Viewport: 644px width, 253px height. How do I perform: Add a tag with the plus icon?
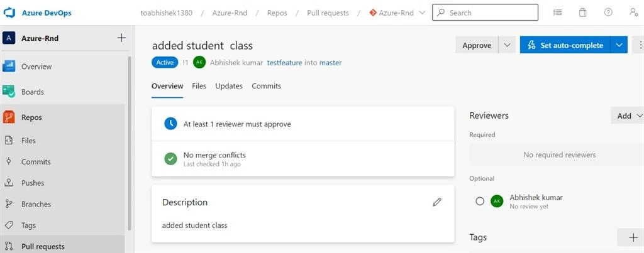tap(633, 237)
